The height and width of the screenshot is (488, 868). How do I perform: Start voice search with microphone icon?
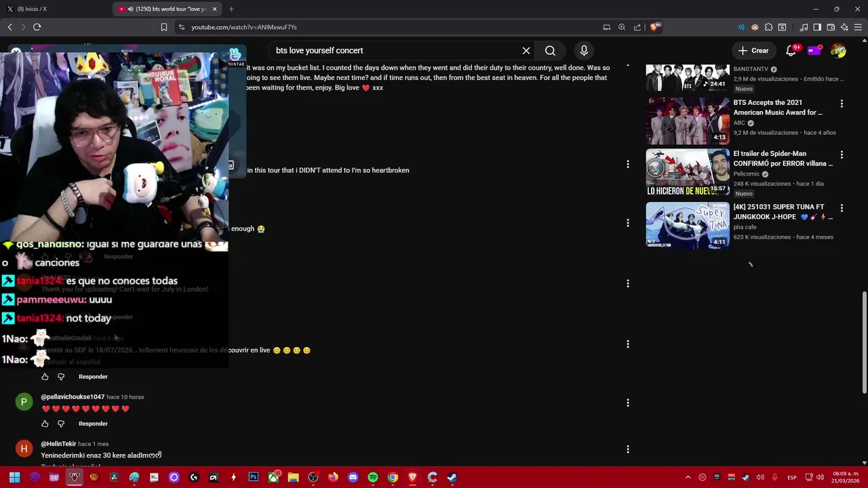(x=584, y=51)
